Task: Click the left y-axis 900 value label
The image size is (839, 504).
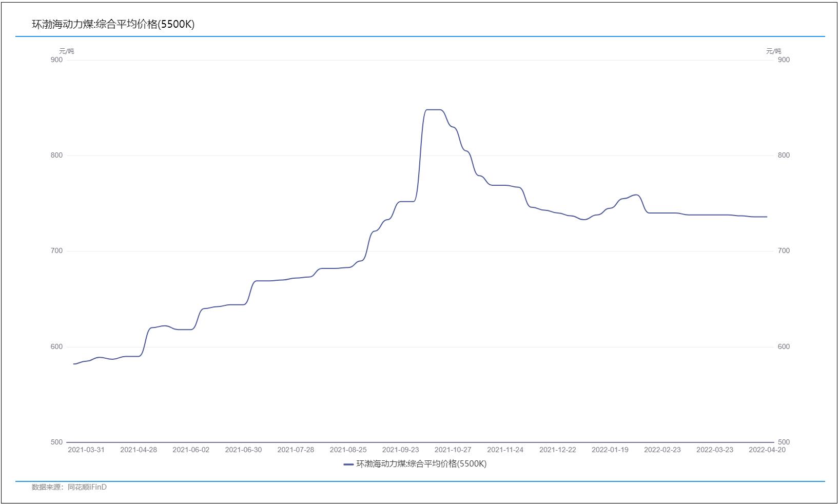Action: click(56, 60)
